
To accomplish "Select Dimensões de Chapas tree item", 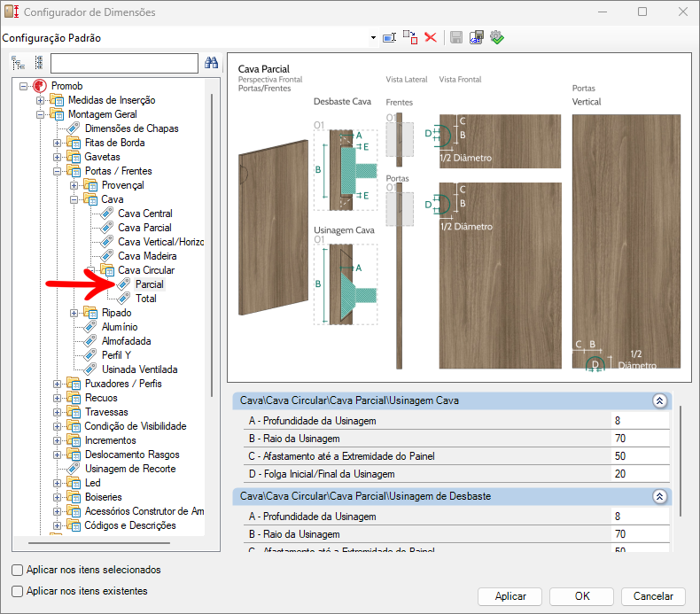I will [x=132, y=128].
